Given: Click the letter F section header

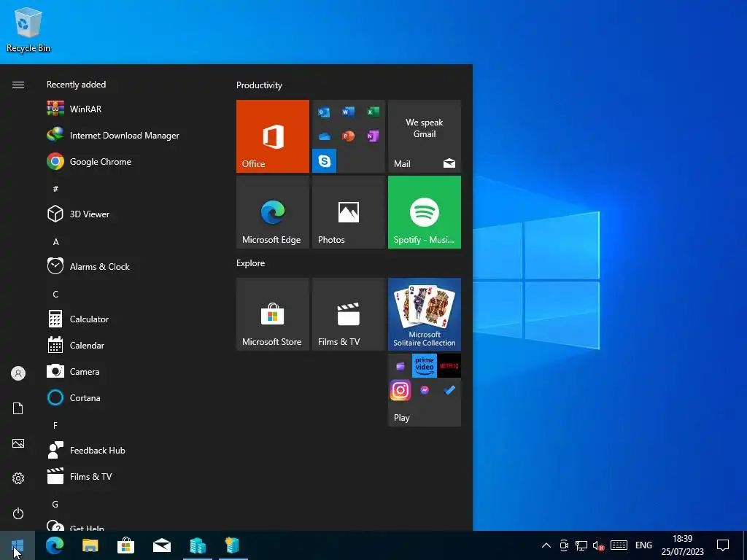Looking at the screenshot, I should coord(55,425).
